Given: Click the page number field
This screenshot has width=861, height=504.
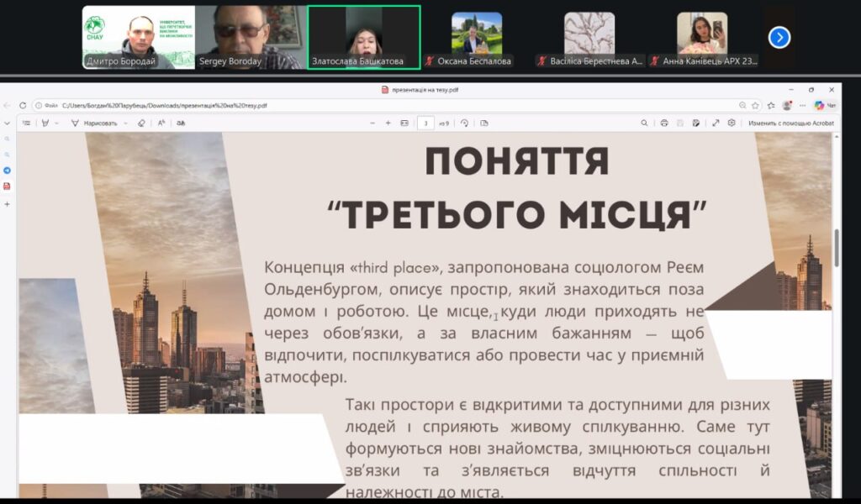Looking at the screenshot, I should pos(426,123).
